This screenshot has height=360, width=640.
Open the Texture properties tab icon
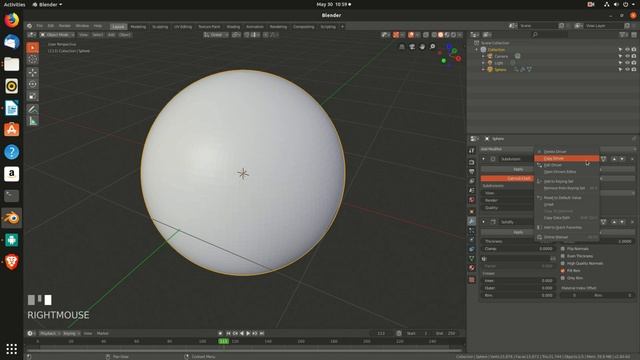[471, 280]
